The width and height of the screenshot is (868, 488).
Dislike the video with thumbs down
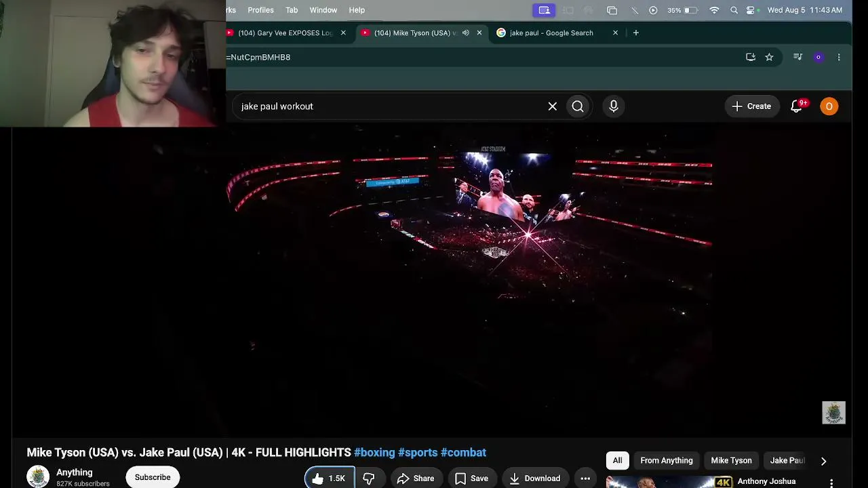[369, 478]
